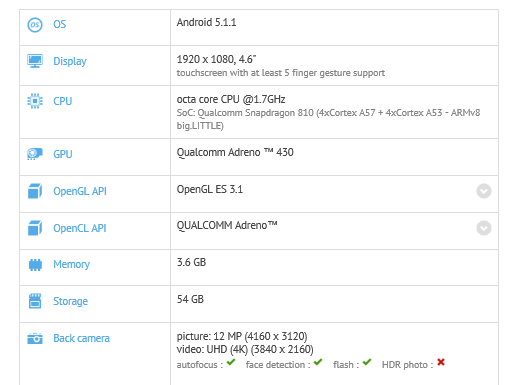The image size is (521, 385).
Task: Click the CPU chip icon
Action: pyautogui.click(x=35, y=101)
